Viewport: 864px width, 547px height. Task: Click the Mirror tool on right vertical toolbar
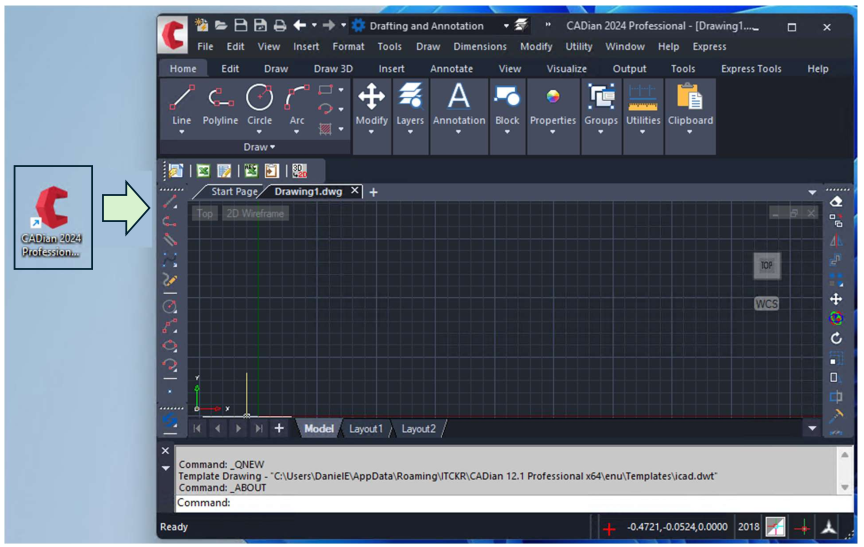[x=836, y=241]
